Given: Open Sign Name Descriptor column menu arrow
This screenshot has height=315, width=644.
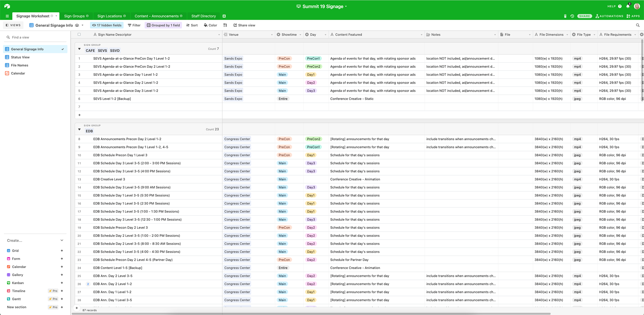Looking at the screenshot, I should coord(219,35).
